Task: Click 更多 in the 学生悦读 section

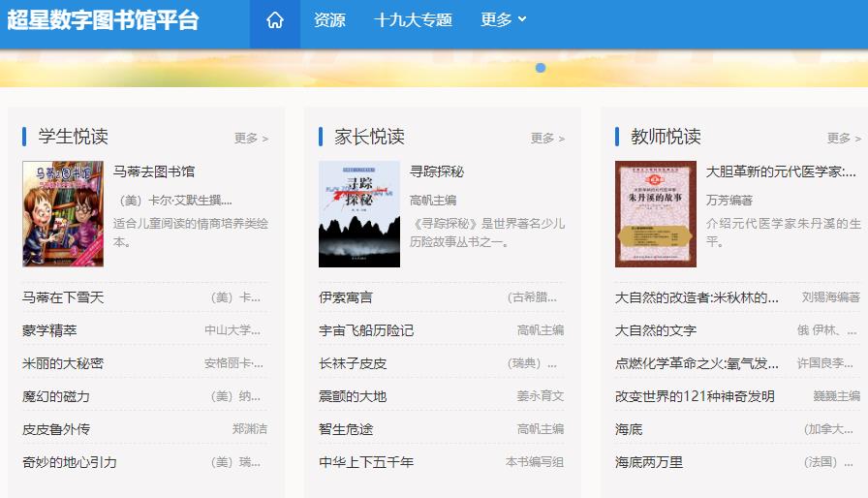Action: point(251,138)
